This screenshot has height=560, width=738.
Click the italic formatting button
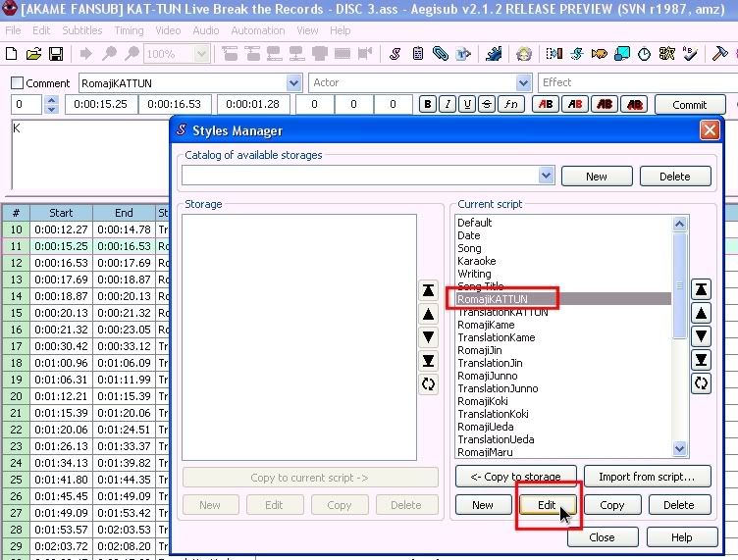coord(448,105)
